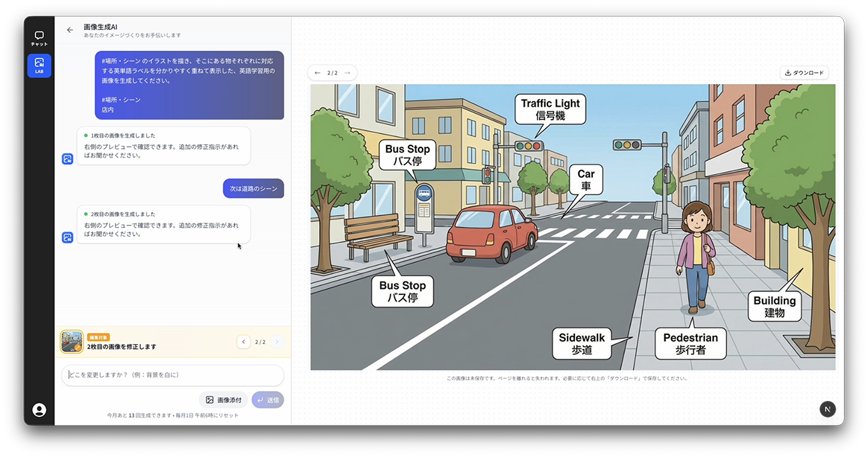Open the user profile avatar icon
Screen dimensions: 868x457
pos(39,410)
